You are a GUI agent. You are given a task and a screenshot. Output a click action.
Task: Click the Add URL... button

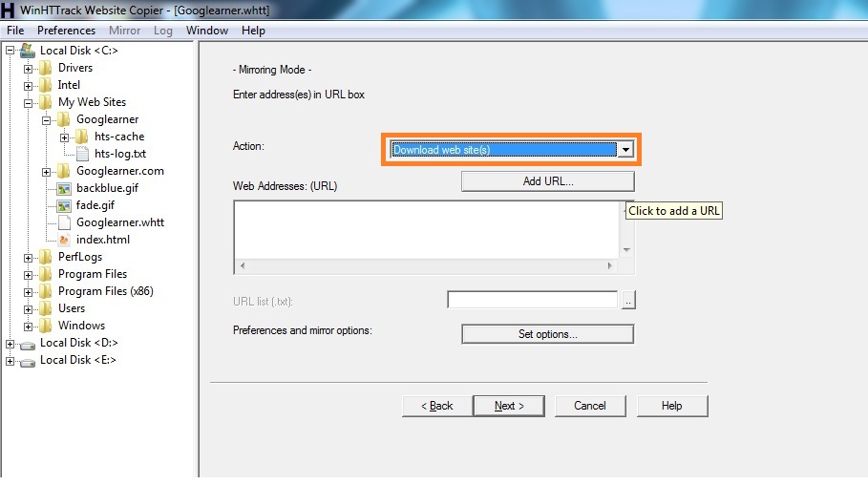tap(548, 181)
